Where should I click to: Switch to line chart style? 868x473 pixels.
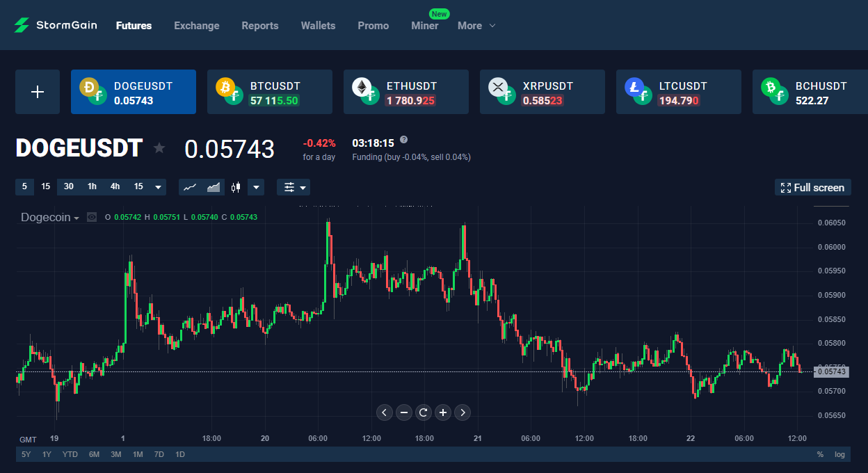pos(191,187)
